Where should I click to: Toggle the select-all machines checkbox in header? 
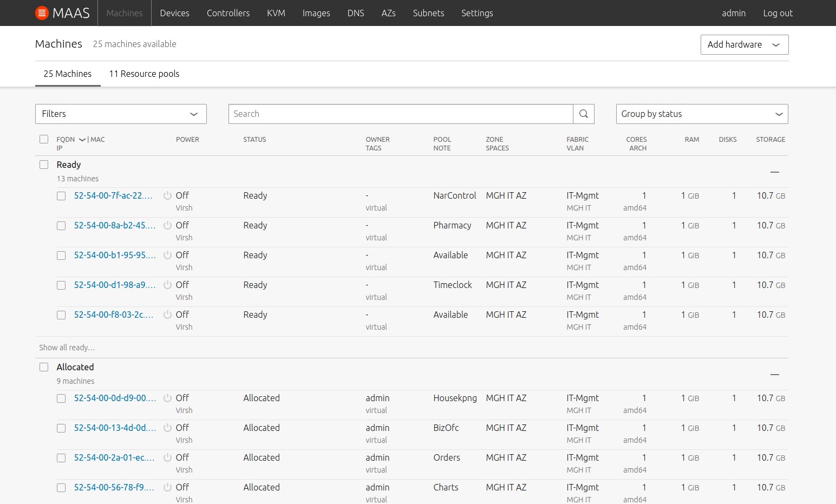(x=44, y=139)
